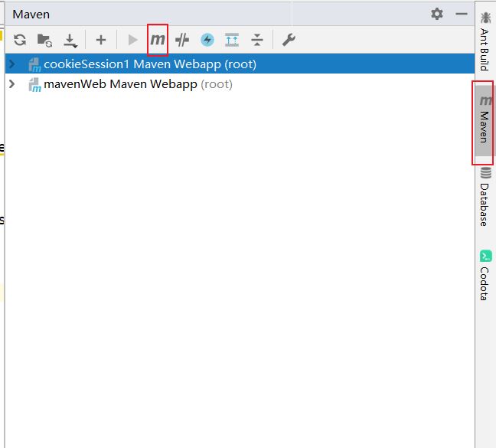Image resolution: width=496 pixels, height=448 pixels.
Task: Reimport all Maven projects
Action: point(20,40)
